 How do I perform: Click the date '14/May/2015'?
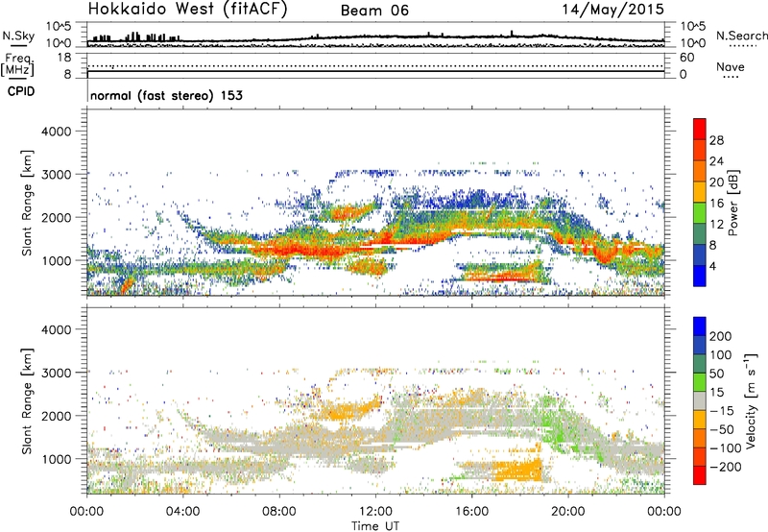pos(612,10)
